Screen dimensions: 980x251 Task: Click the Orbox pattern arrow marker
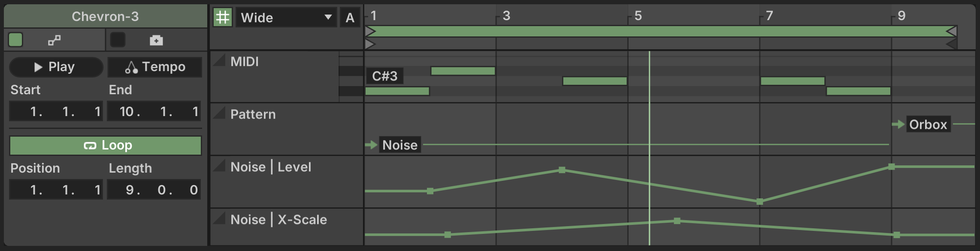(898, 124)
